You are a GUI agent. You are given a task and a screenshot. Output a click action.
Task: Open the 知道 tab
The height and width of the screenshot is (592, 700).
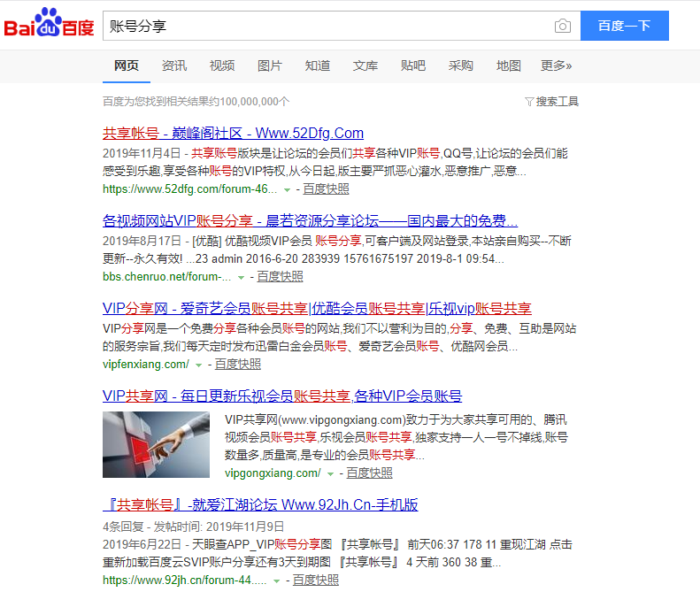point(318,65)
